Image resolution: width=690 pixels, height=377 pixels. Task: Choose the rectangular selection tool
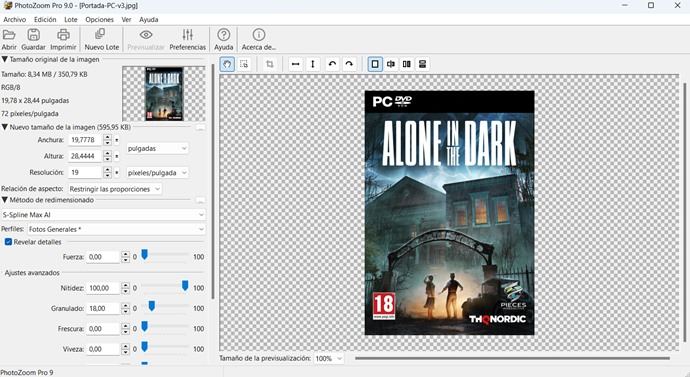pos(244,64)
